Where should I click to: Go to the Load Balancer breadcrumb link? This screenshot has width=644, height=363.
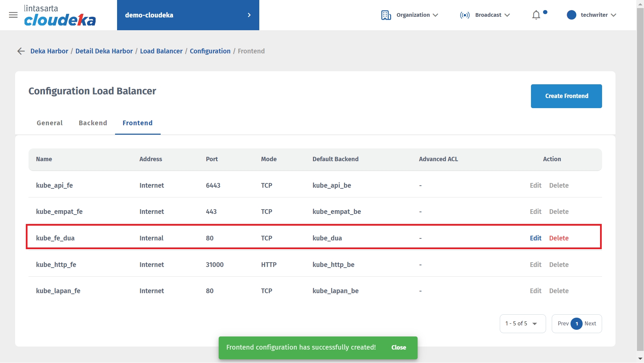pyautogui.click(x=161, y=51)
